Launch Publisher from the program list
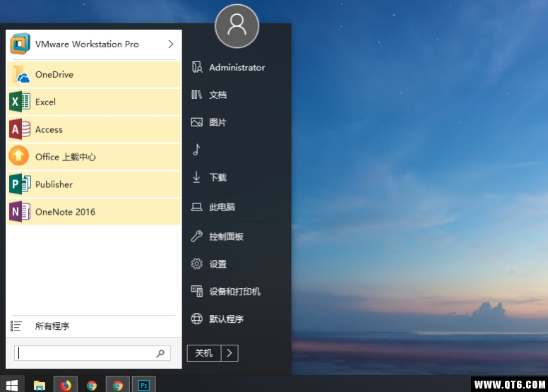This screenshot has width=548, height=392. tap(94, 184)
